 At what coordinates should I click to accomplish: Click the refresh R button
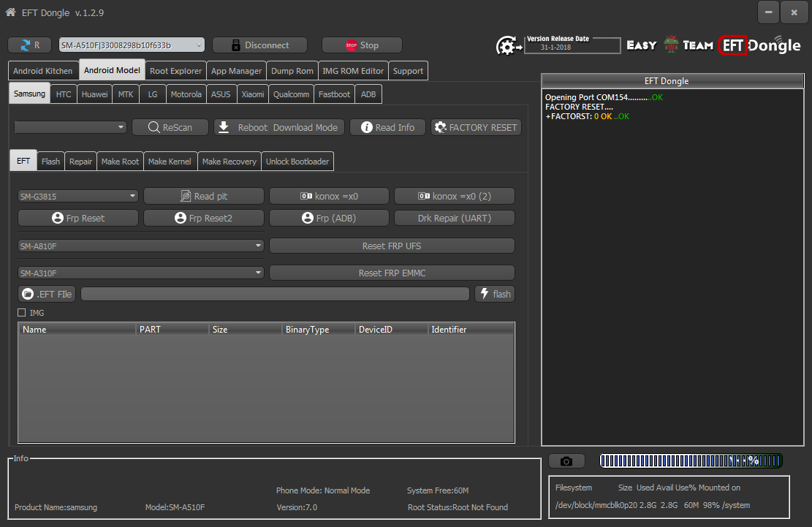29,45
